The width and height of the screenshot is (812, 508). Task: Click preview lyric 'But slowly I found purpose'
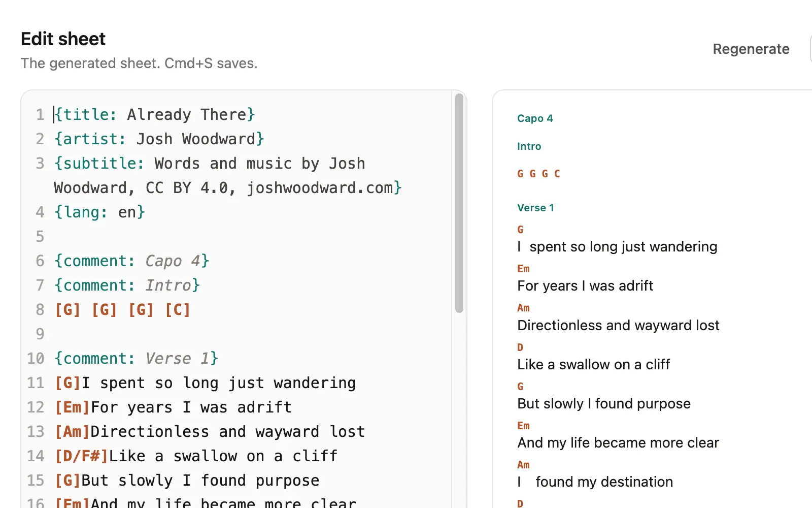point(604,403)
